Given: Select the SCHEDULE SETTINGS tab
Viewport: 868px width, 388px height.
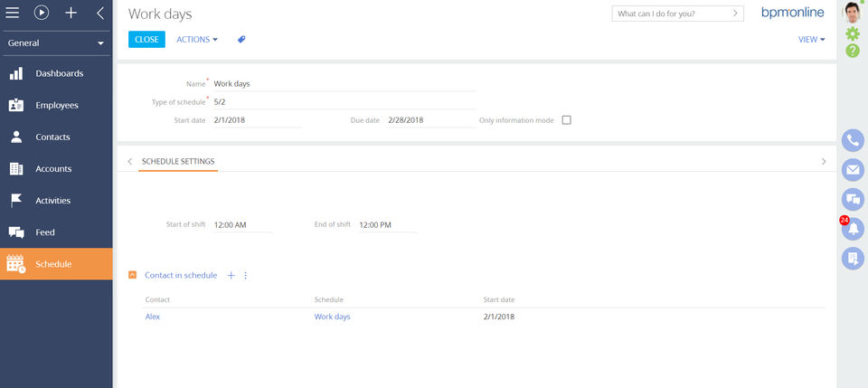Looking at the screenshot, I should coord(178,162).
